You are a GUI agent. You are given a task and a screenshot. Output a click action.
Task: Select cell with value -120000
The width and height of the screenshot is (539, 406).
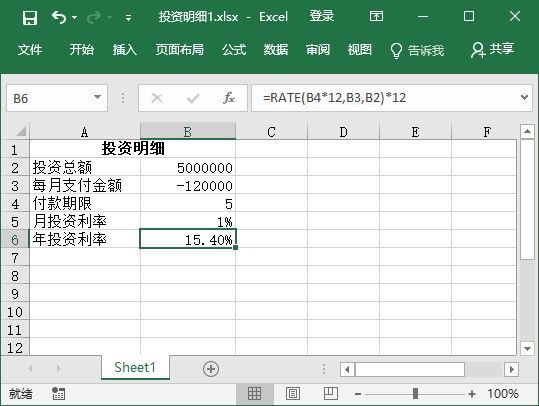pyautogui.click(x=188, y=185)
